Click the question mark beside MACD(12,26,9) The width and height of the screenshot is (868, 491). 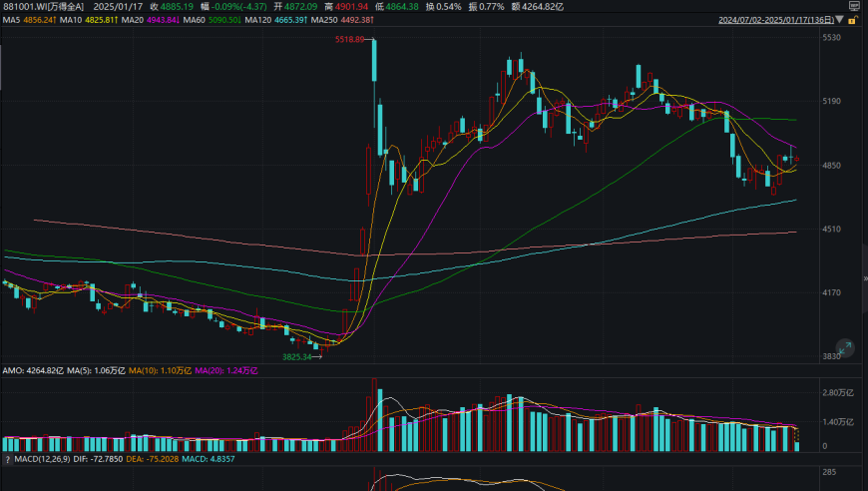point(7,459)
